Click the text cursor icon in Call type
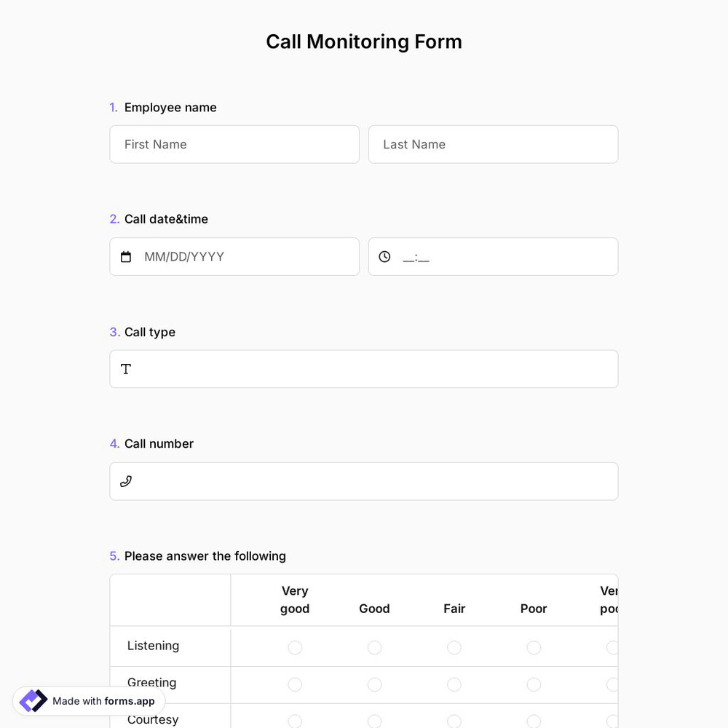Screen dimensions: 728x728 pyautogui.click(x=126, y=369)
